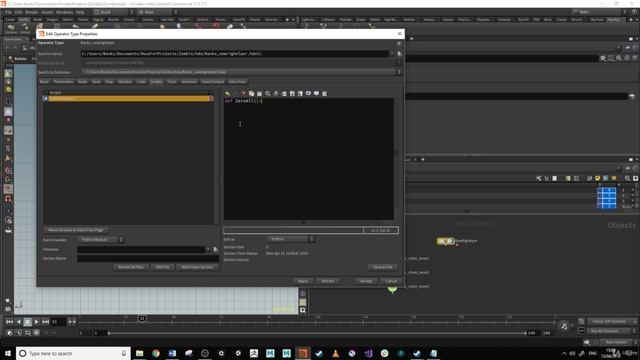640x360 pixels.
Task: Cancel the Operator Type Properties dialog
Action: point(391,281)
